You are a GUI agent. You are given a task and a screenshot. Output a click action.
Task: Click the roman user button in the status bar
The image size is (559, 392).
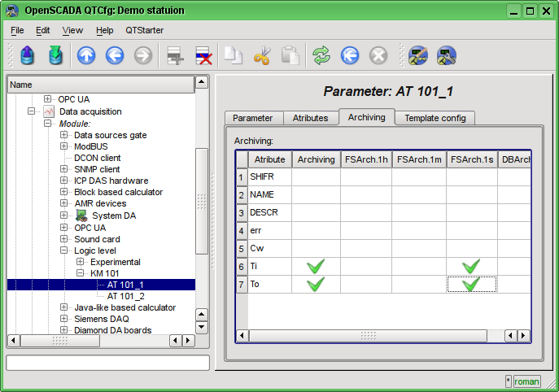point(526,381)
